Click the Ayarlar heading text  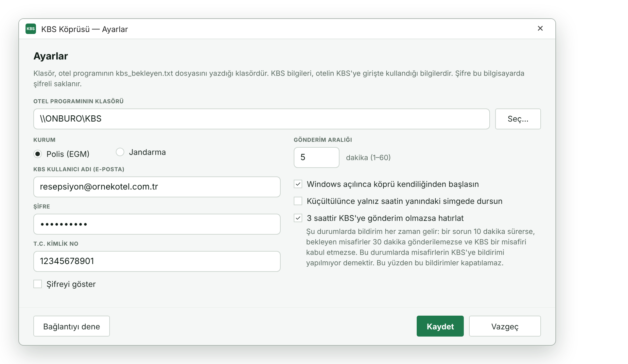click(x=51, y=56)
